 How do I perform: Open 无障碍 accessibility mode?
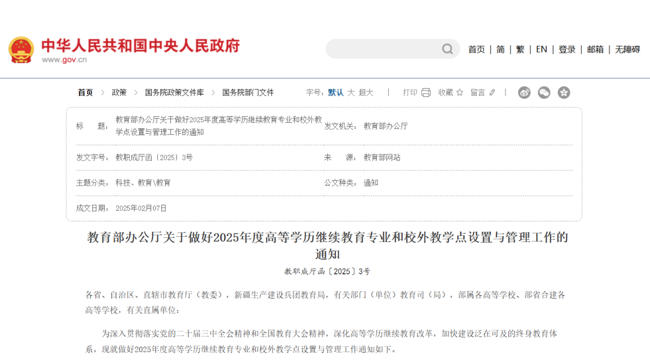628,49
